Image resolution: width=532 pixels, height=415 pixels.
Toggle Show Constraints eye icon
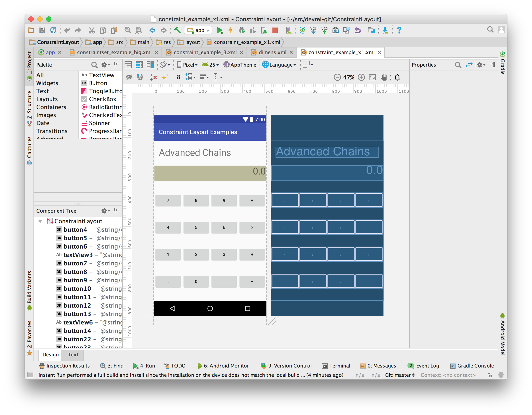coord(129,77)
